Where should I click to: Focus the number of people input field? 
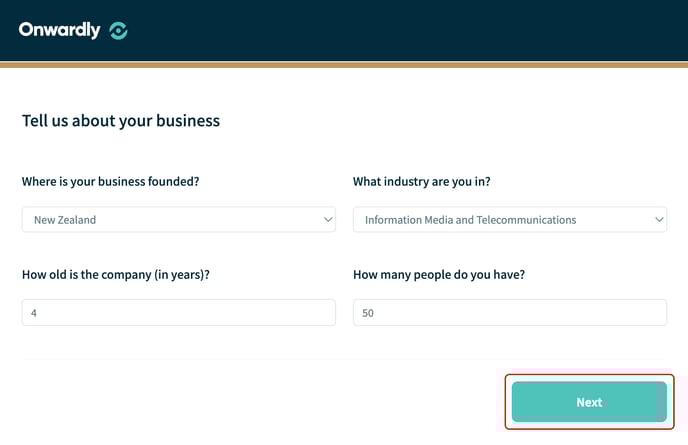[510, 312]
